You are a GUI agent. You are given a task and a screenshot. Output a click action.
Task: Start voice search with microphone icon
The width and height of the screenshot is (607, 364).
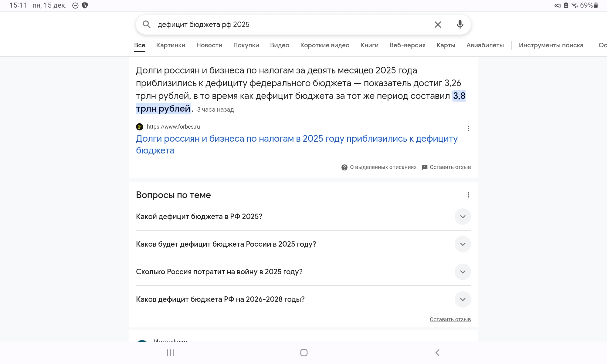460,25
